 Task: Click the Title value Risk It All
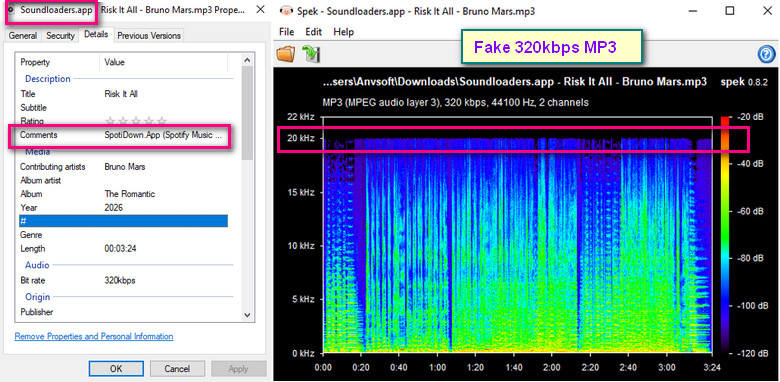click(x=121, y=94)
